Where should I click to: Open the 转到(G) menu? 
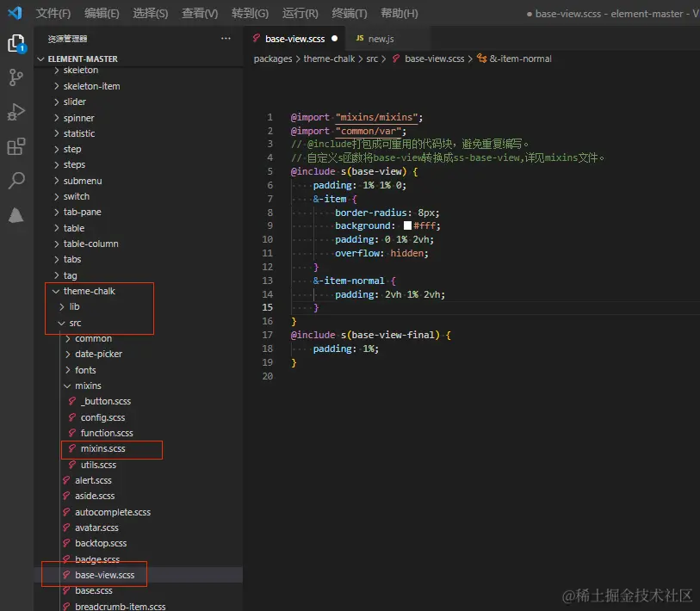(x=250, y=14)
